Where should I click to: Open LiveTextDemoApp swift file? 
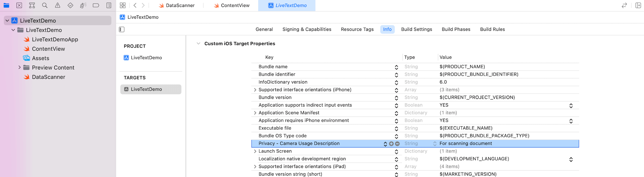point(55,40)
